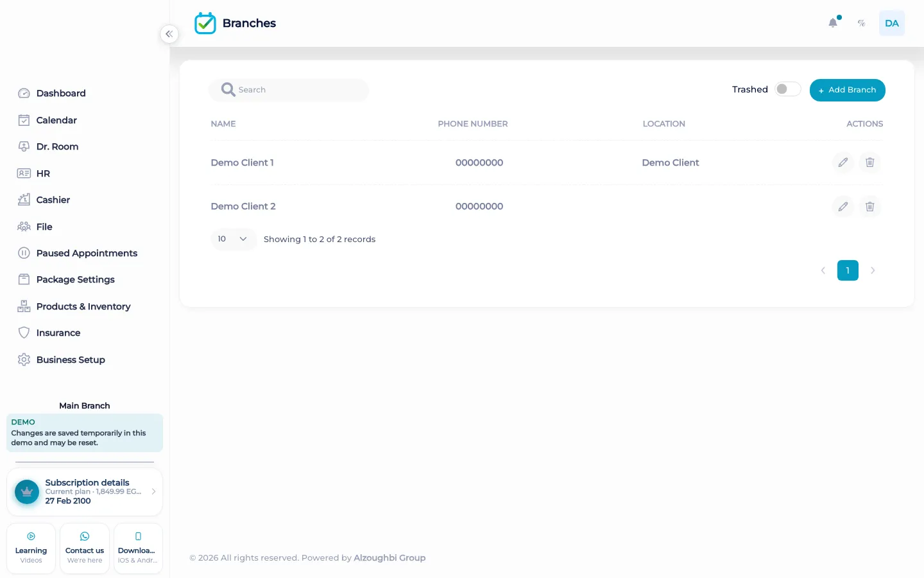
Task: Click the Demo Client location cell
Action: [x=671, y=162]
